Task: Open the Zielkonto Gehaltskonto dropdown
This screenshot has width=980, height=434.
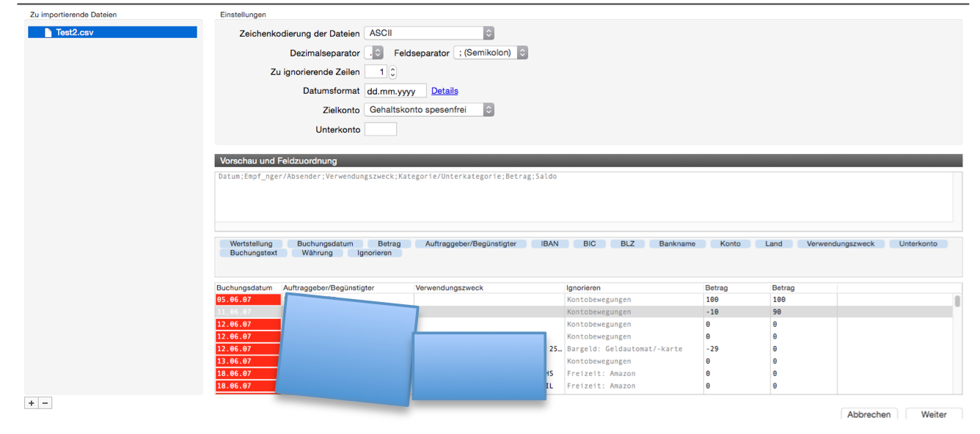Action: pos(429,109)
